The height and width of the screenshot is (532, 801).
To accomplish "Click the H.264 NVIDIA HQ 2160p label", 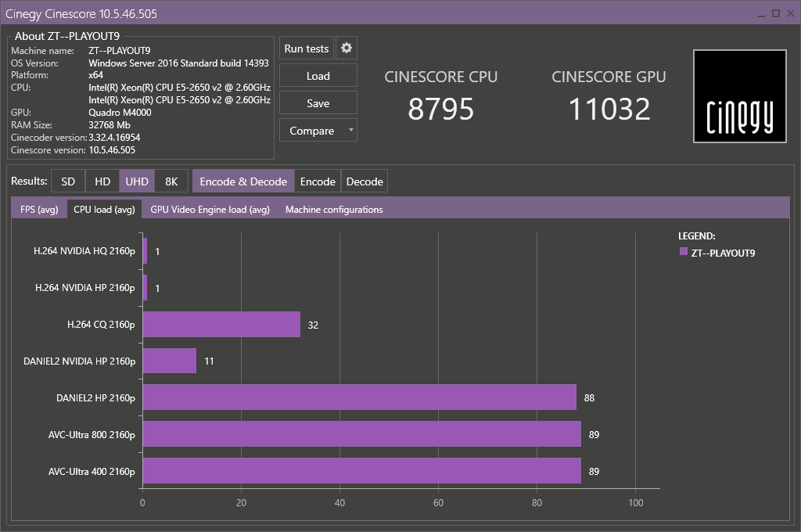I will 84,251.
